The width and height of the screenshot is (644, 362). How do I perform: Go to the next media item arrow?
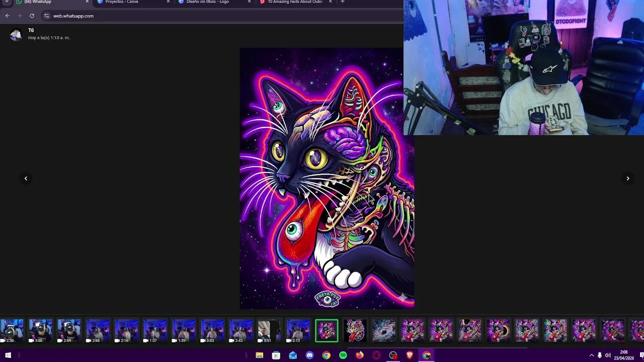(627, 178)
